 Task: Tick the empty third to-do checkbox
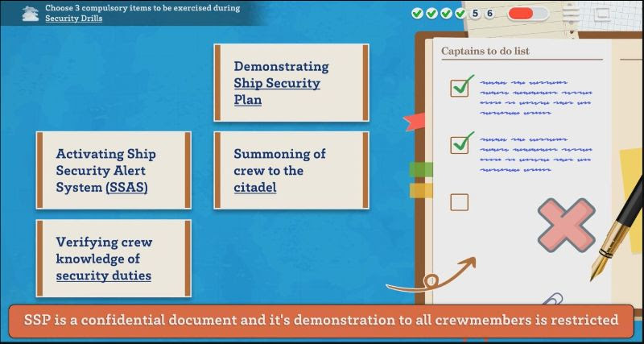point(460,201)
